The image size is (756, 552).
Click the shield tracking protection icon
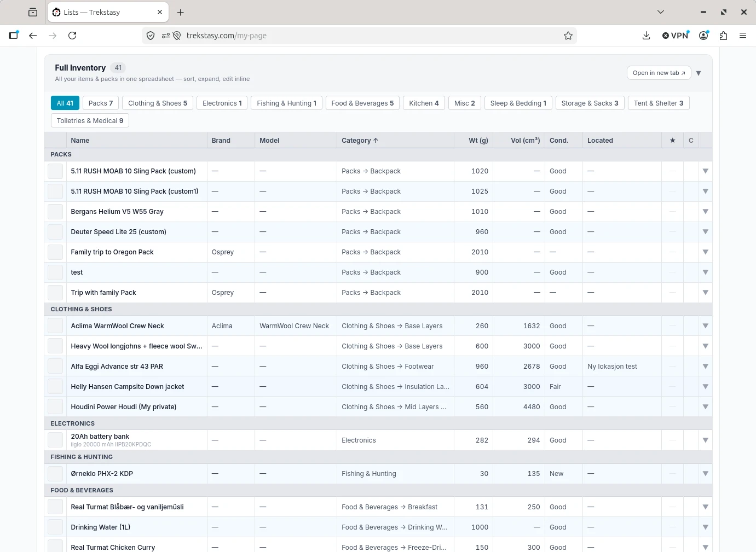coord(151,36)
